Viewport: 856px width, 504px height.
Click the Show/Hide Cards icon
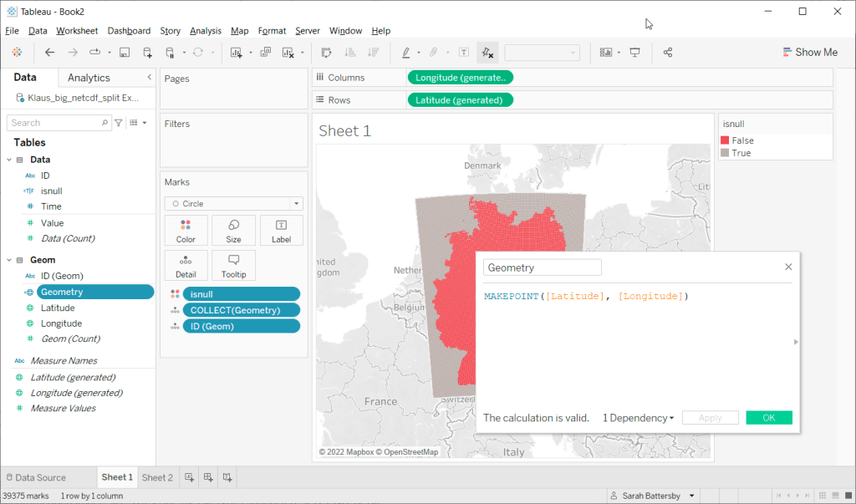[x=606, y=53]
